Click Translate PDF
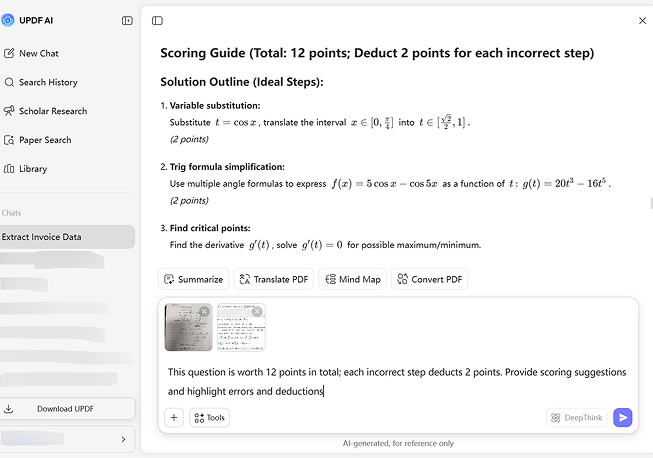This screenshot has height=458, width=653. 274,279
